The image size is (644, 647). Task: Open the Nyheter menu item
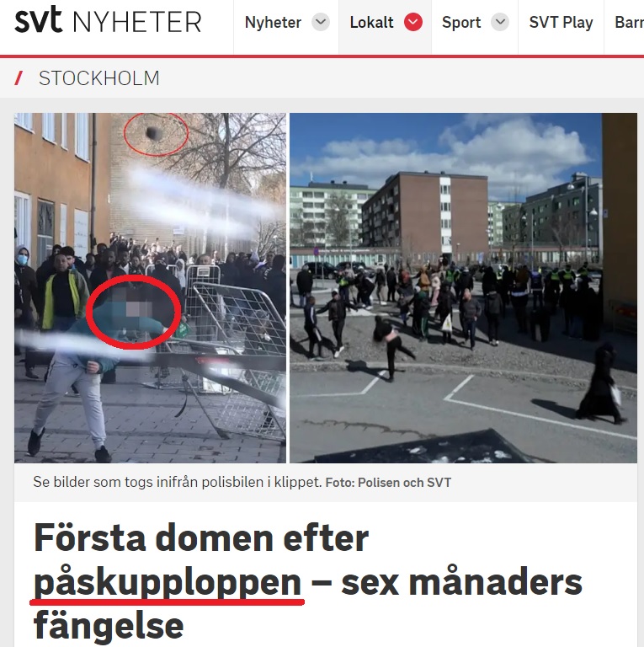[273, 22]
